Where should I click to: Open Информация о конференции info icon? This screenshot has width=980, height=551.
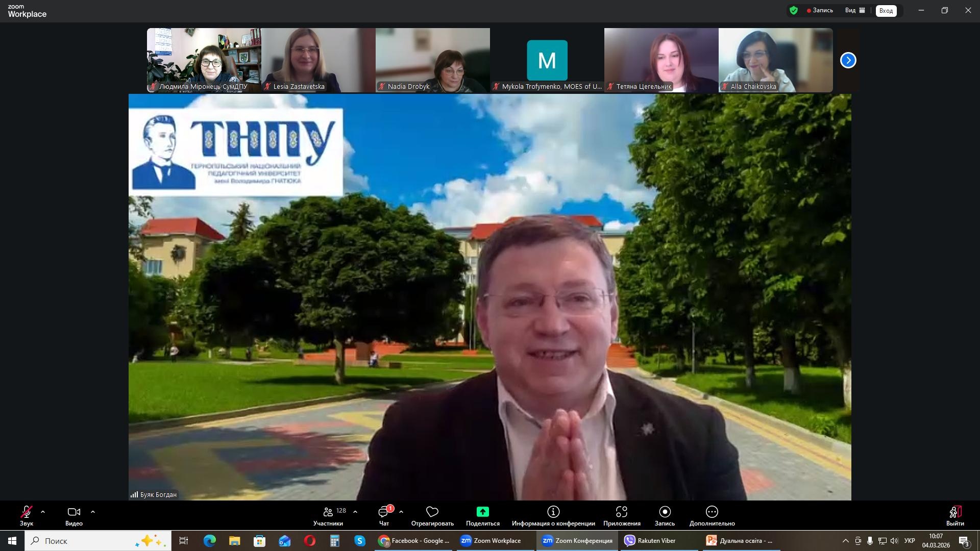coord(553,512)
